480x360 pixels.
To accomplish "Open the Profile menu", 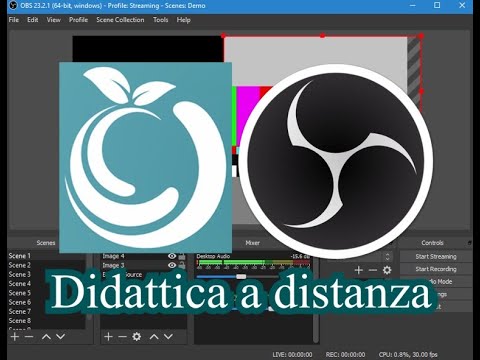I will point(78,20).
